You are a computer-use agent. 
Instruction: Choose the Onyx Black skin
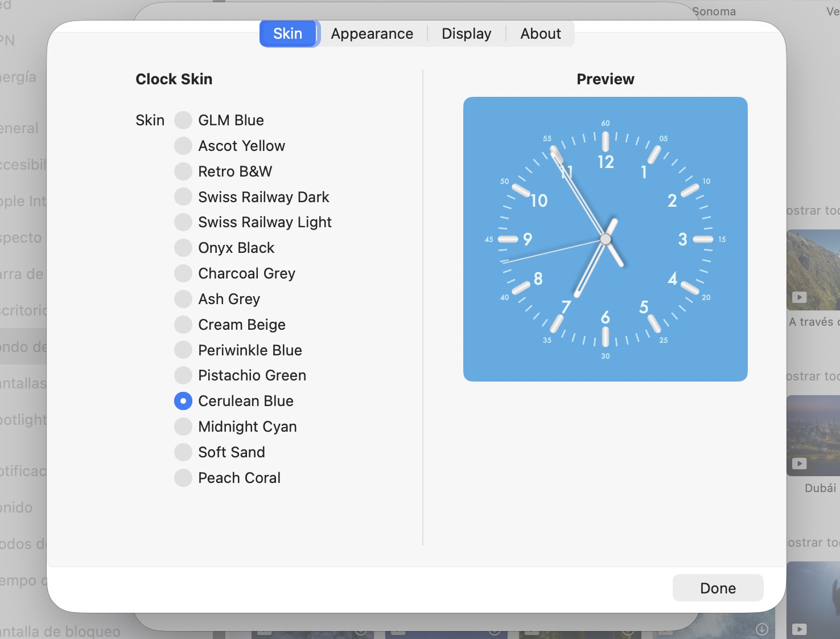(x=183, y=248)
